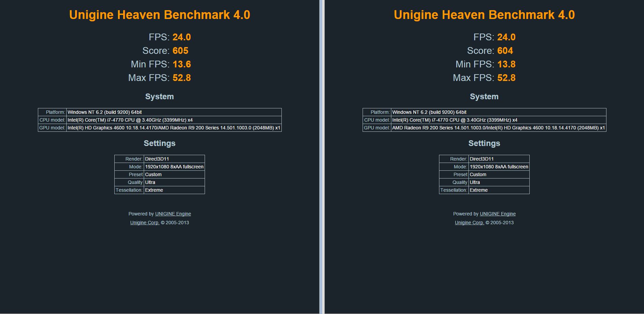Open UNIGINE Engine link in right report
This screenshot has width=644, height=314.
point(498,214)
